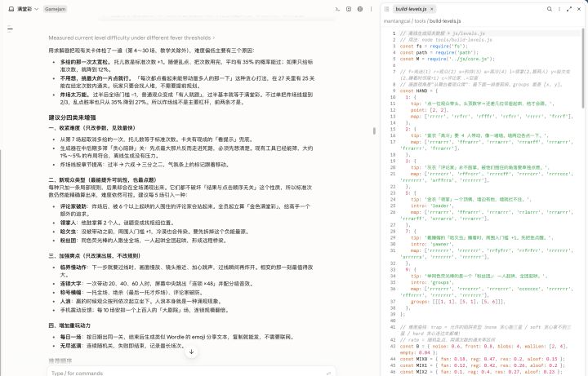The width and height of the screenshot is (588, 376).
Task: Click line number 1 in code editor
Action: [x=394, y=33]
